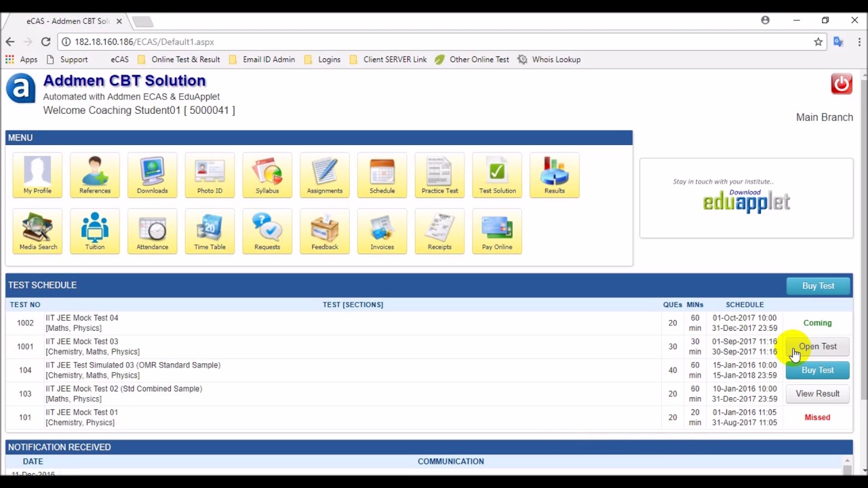Open the Support bookmark
The image size is (868, 488).
(67, 60)
